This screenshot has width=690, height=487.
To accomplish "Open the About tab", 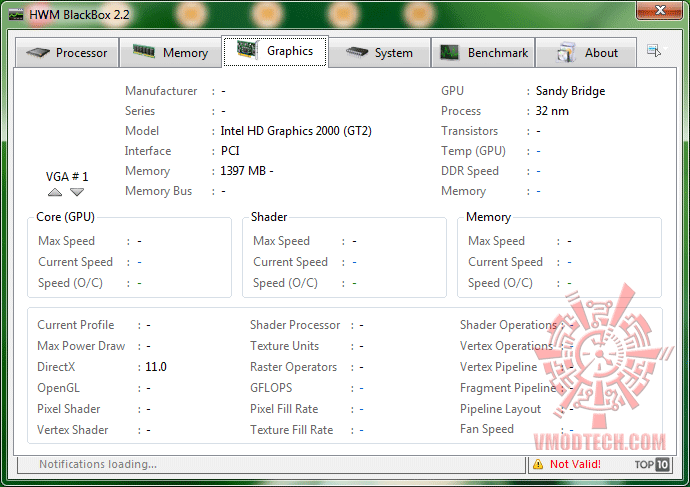I will pos(586,53).
